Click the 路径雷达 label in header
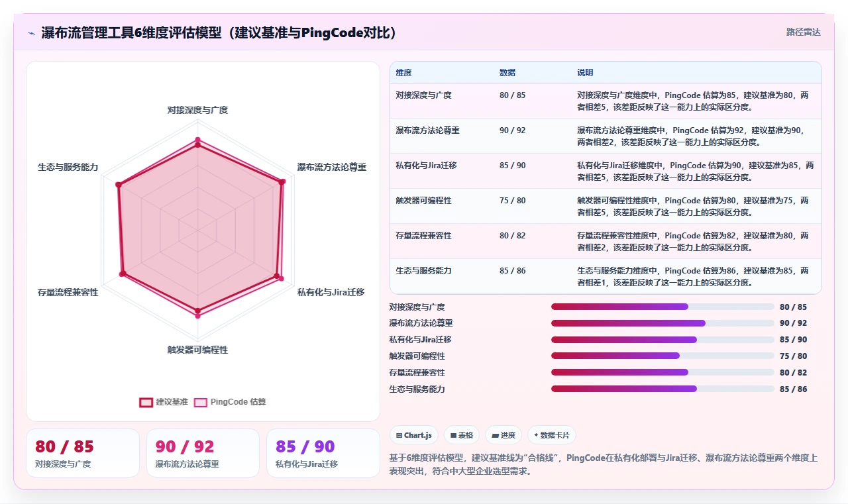This screenshot has width=848, height=504. [803, 32]
